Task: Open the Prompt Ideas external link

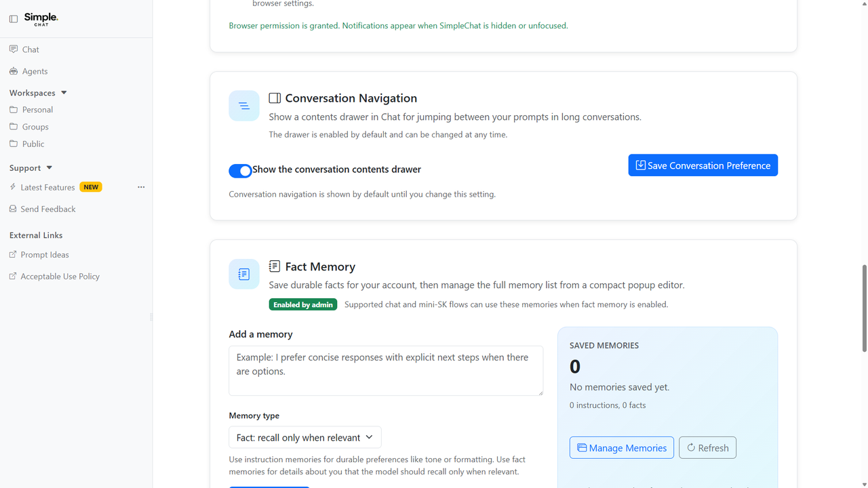Action: pos(39,255)
